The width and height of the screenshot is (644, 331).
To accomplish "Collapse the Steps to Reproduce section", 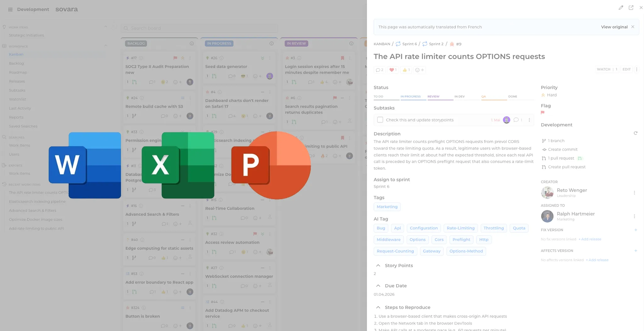I will coord(378,307).
